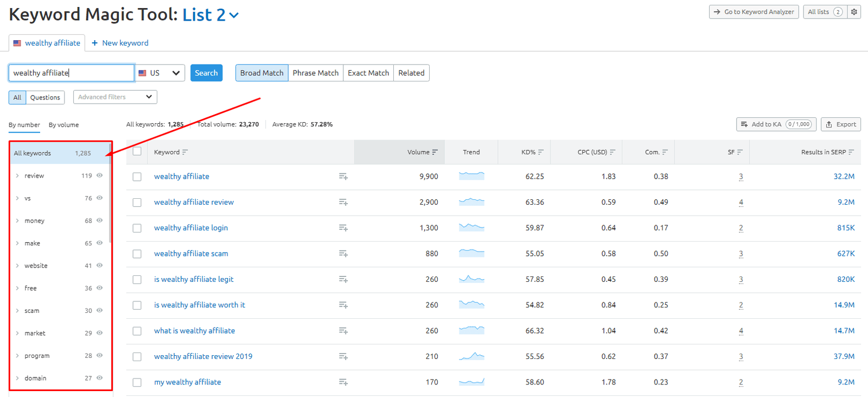Click Add to KA button

776,124
